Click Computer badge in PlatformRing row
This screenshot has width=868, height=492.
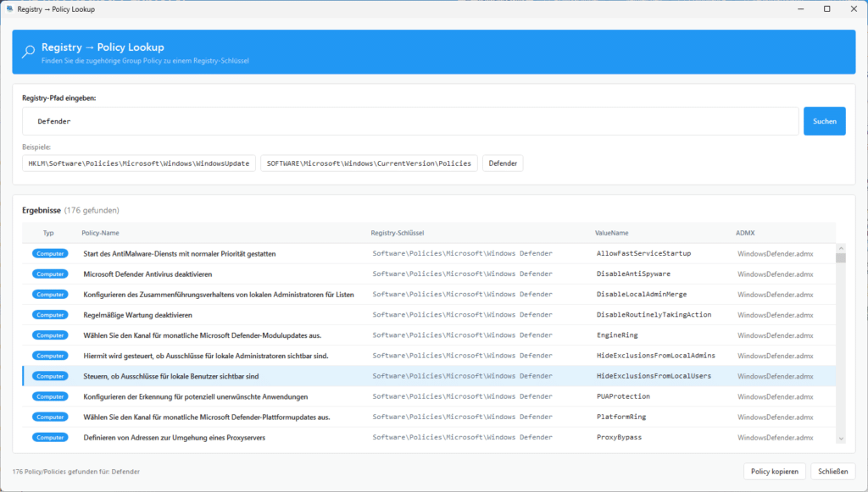coord(50,417)
